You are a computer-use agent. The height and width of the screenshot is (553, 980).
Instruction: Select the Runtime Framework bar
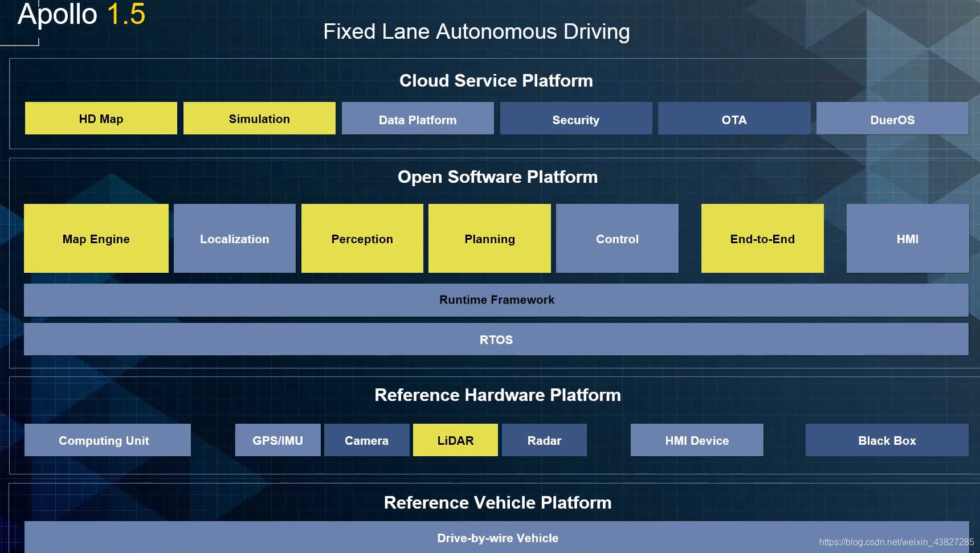pyautogui.click(x=496, y=300)
